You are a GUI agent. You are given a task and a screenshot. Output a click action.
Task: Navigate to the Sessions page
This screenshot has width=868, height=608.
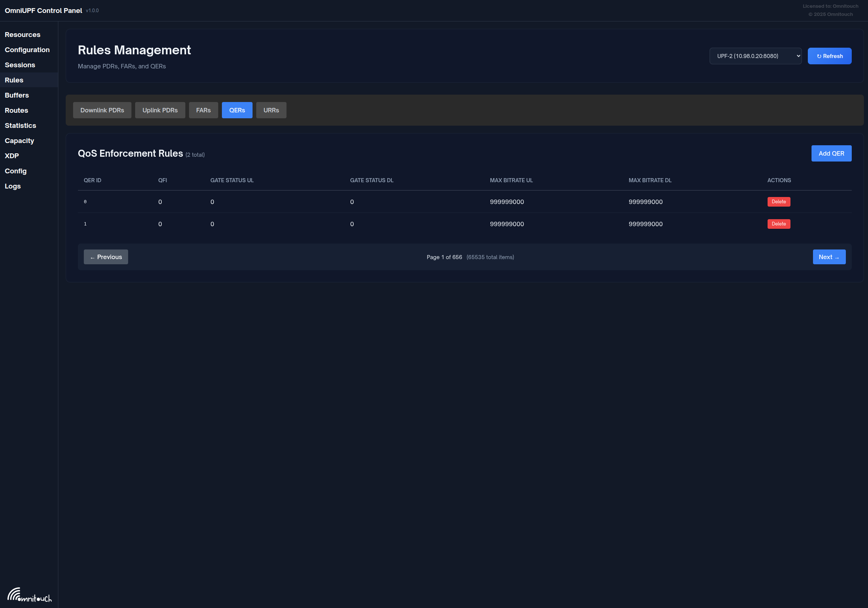click(20, 65)
